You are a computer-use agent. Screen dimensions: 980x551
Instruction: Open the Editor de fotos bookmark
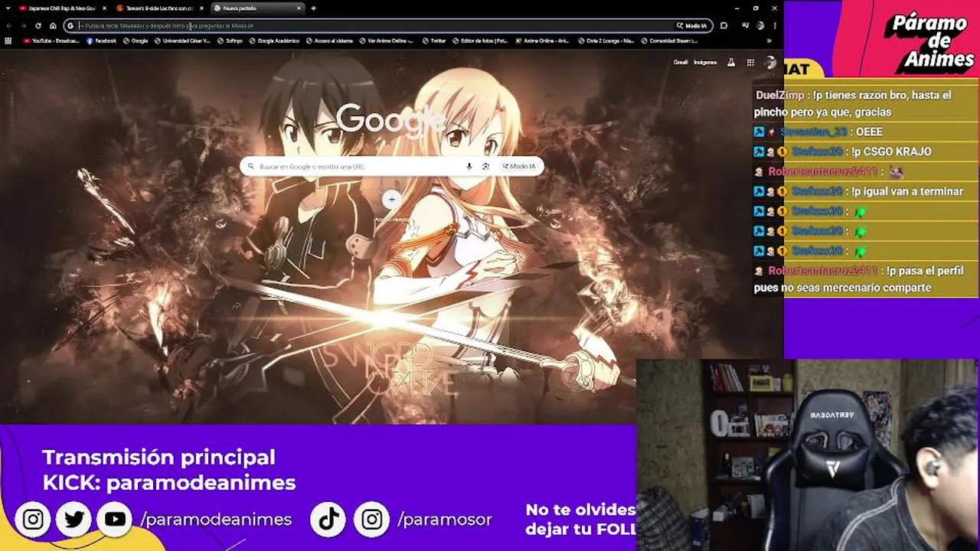click(481, 41)
